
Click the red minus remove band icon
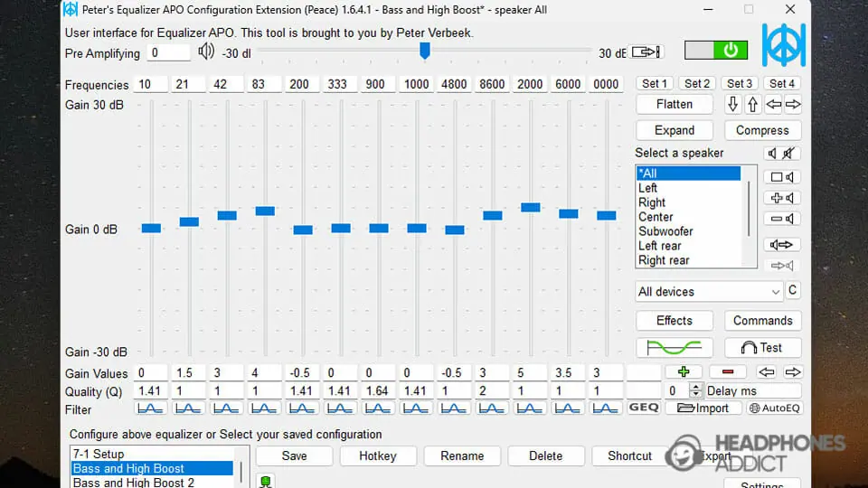point(727,372)
